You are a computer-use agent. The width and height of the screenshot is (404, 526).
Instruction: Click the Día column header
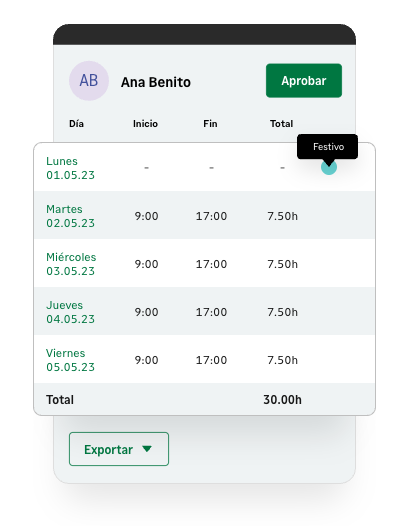point(77,124)
